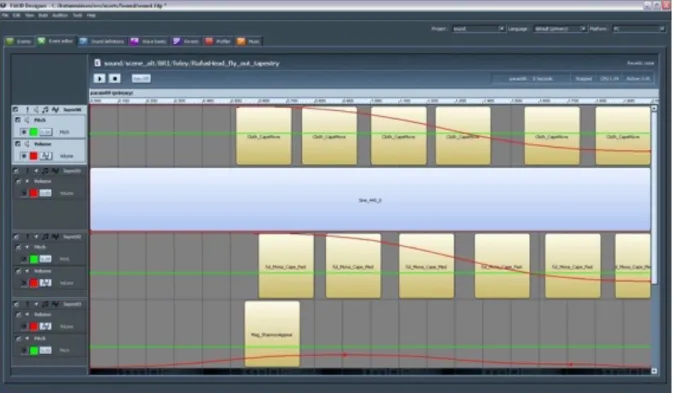Viewport: 673px width, 393px height.
Task: Click the speaker icon on layer00 header
Action: click(36, 110)
